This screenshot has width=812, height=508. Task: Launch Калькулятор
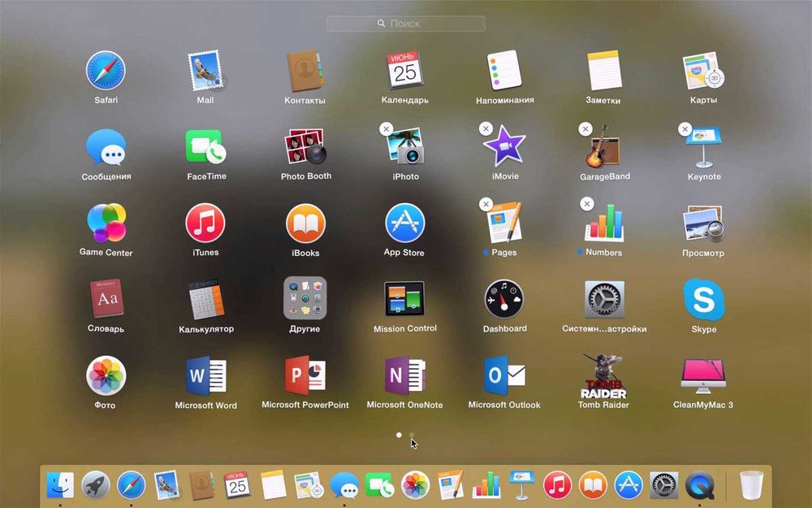pyautogui.click(x=206, y=300)
